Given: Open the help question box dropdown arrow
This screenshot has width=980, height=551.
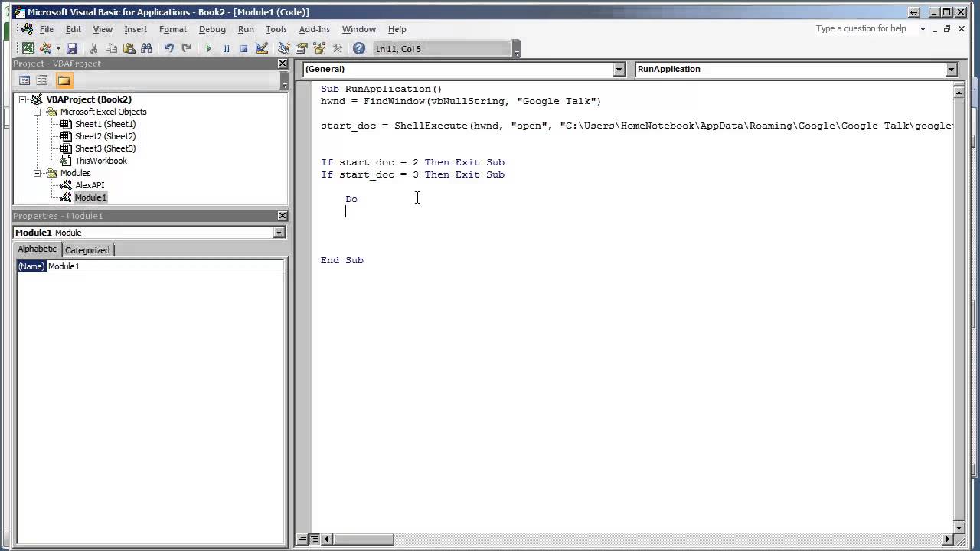Looking at the screenshot, I should [923, 29].
